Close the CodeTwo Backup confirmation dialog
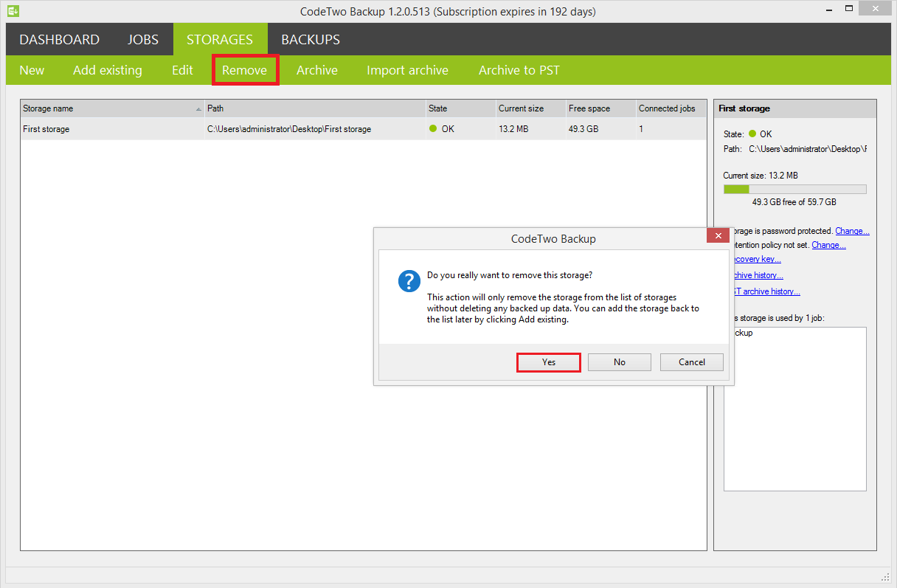Viewport: 897px width, 588px height. 718,237
